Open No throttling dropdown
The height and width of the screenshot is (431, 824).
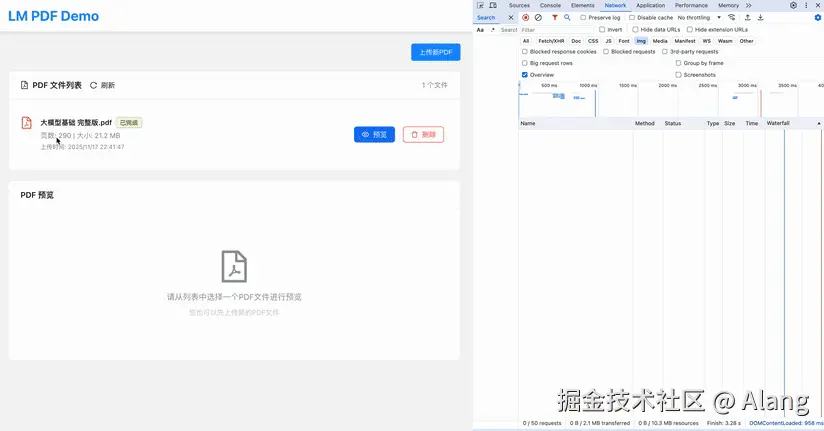point(699,17)
